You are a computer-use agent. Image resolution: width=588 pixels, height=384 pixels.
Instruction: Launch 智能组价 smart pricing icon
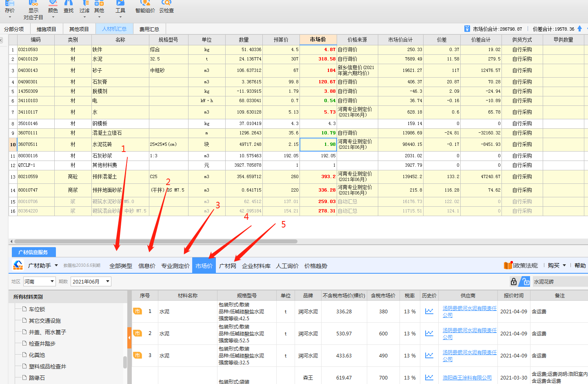click(x=145, y=3)
